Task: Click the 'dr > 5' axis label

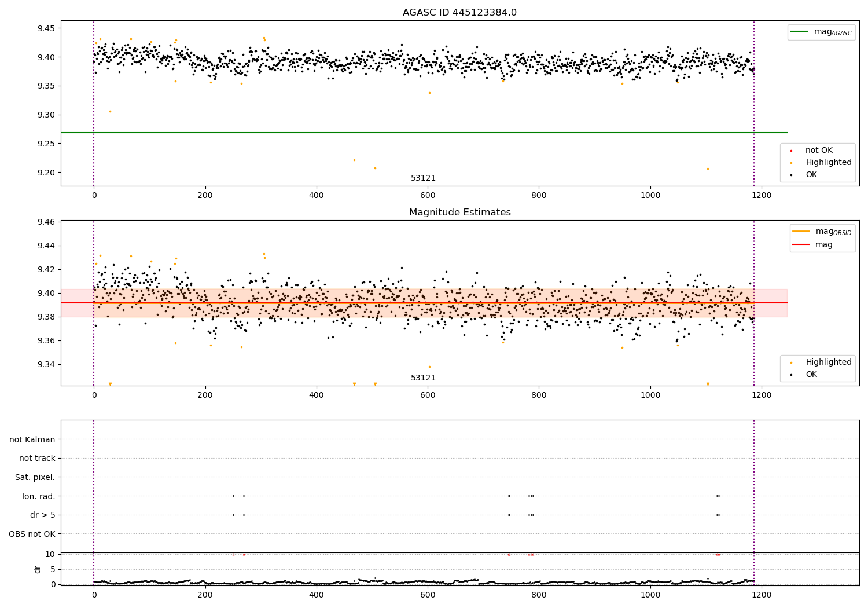Action: (43, 515)
